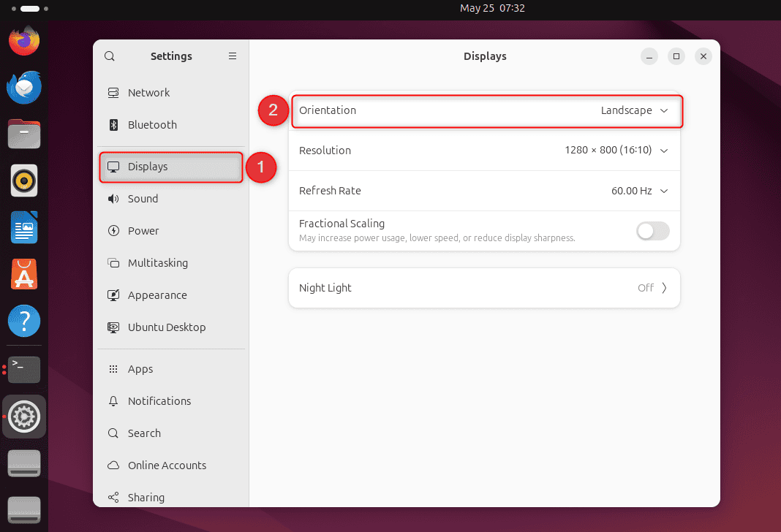The width and height of the screenshot is (781, 532).
Task: Go to Ubuntu Desktop settings
Action: pos(171,327)
